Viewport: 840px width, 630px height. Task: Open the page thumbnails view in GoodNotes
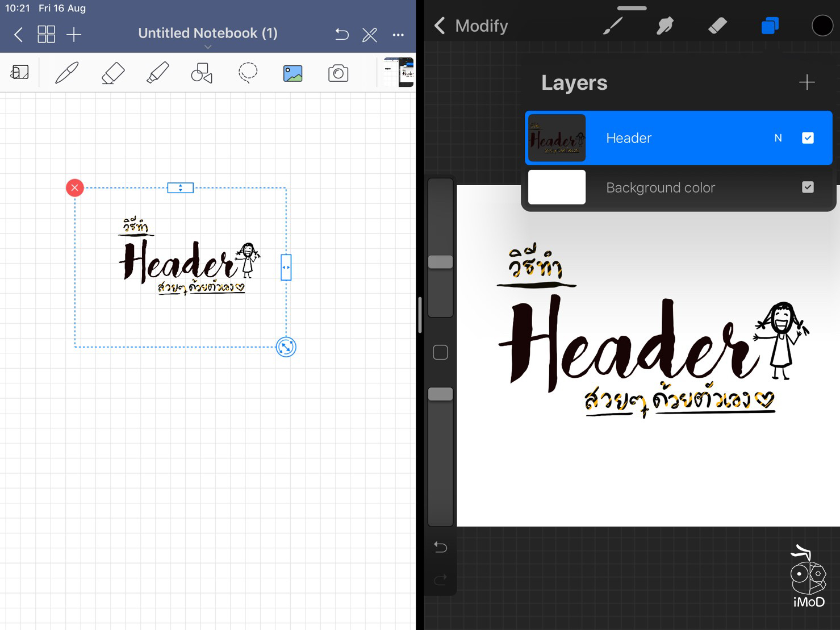tap(47, 34)
